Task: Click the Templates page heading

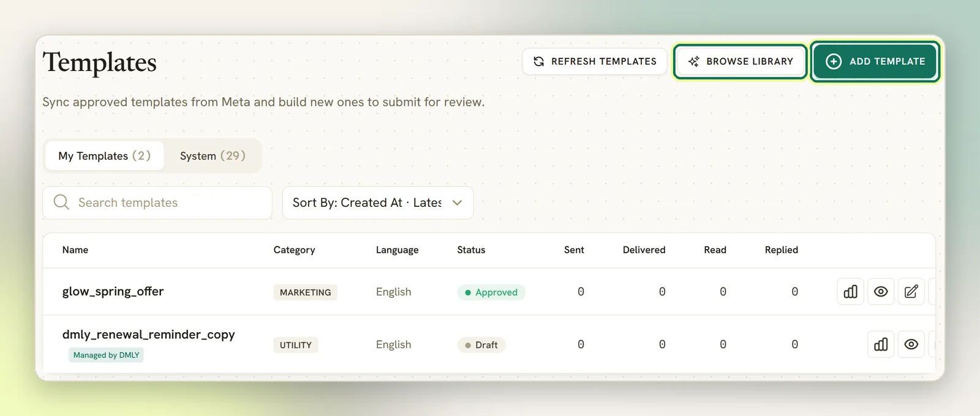Action: point(99,62)
